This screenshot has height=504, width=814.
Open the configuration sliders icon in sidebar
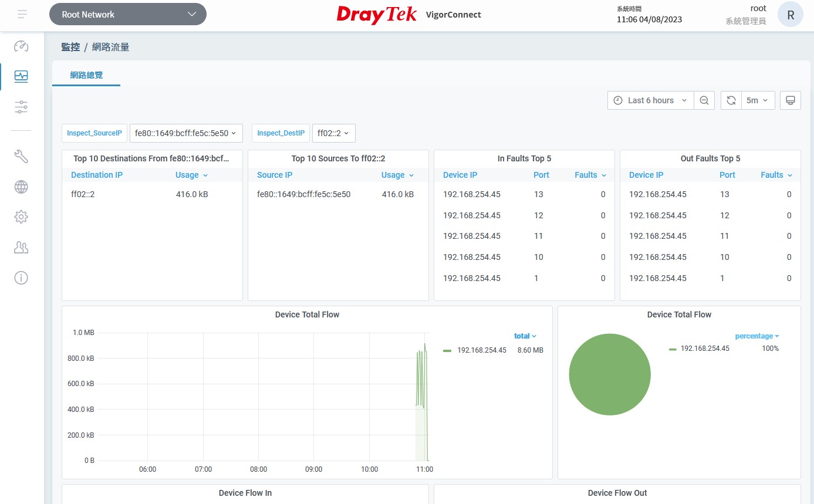21,107
